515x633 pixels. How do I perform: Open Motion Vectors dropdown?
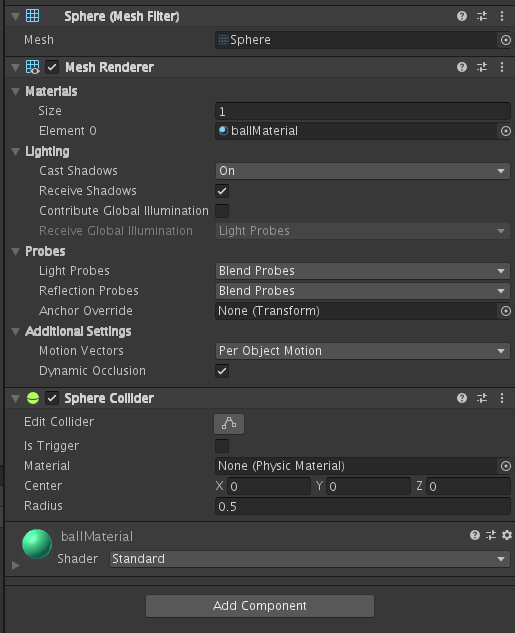pyautogui.click(x=362, y=351)
